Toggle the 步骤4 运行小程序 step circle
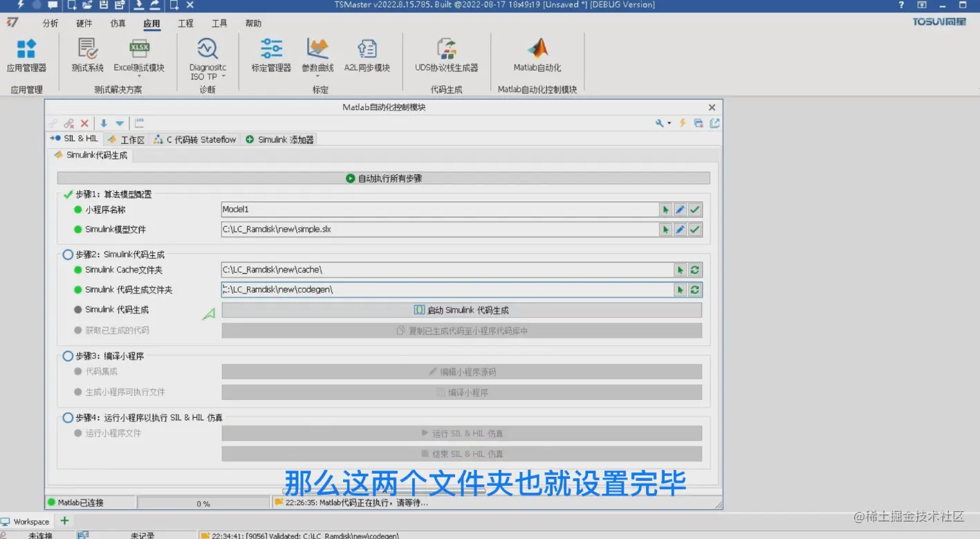 [x=68, y=418]
